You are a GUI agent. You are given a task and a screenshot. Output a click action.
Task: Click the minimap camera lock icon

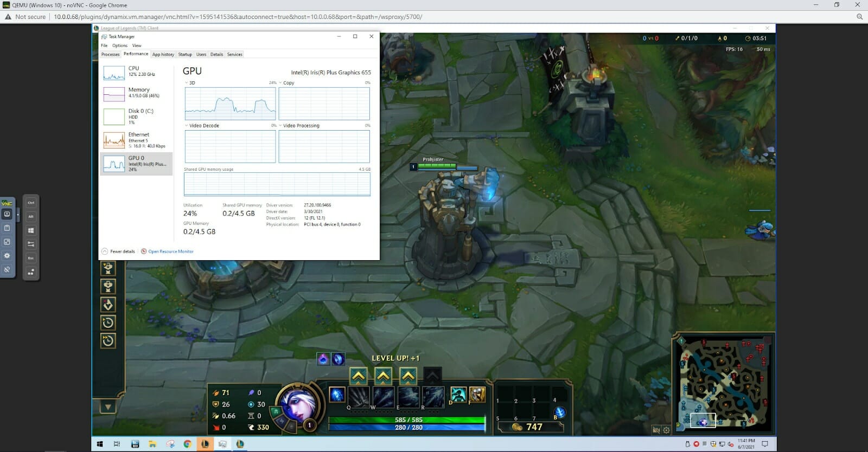click(x=656, y=430)
